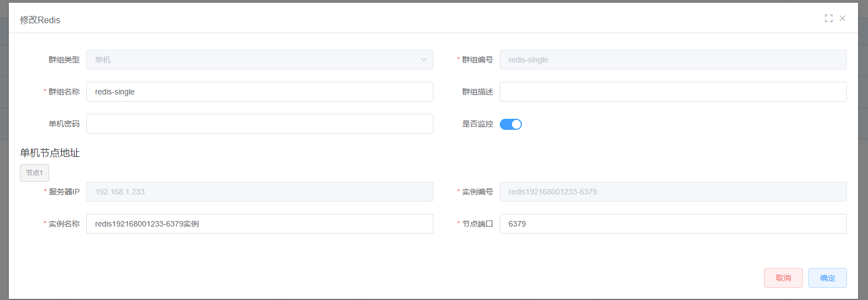This screenshot has height=300, width=868.
Task: Click the 群组编号 disabled field
Action: [673, 60]
